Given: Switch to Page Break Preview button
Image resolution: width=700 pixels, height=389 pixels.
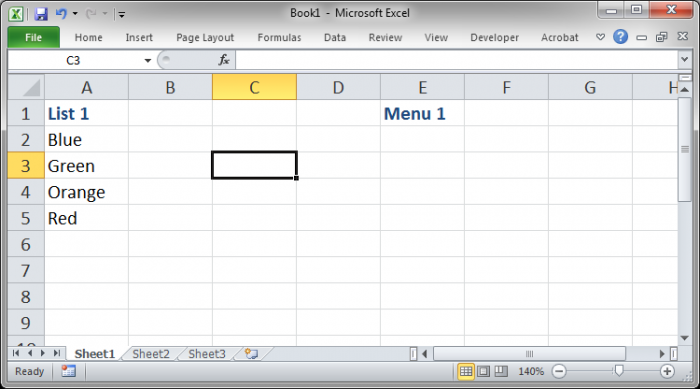Looking at the screenshot, I should point(501,371).
